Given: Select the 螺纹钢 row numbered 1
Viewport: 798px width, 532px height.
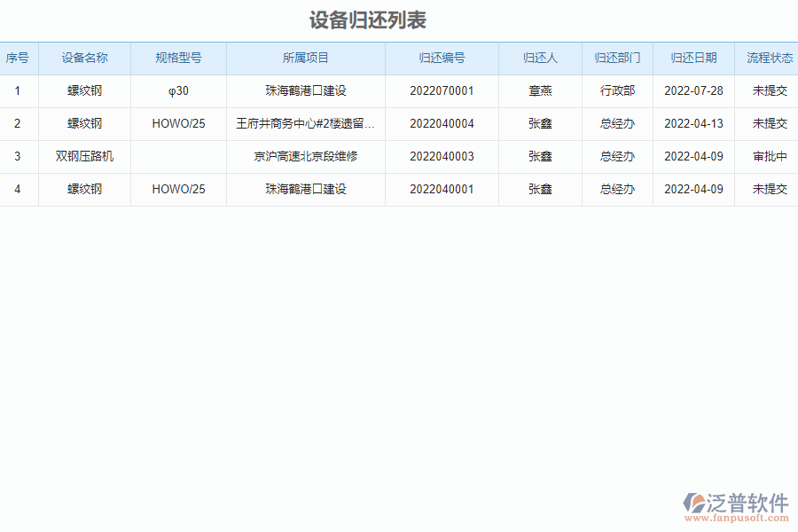Looking at the screenshot, I should coord(85,90).
